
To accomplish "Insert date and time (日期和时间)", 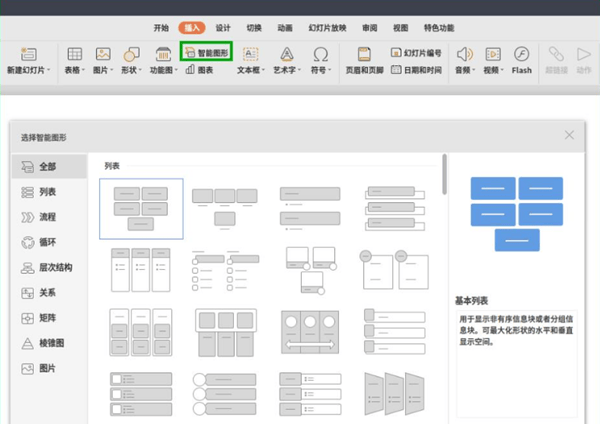I will (x=416, y=70).
